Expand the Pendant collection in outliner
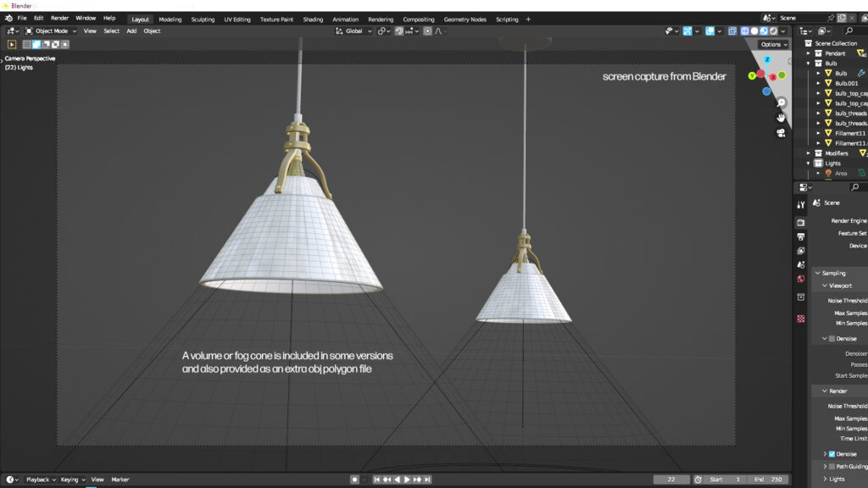This screenshot has height=488, width=868. point(808,53)
